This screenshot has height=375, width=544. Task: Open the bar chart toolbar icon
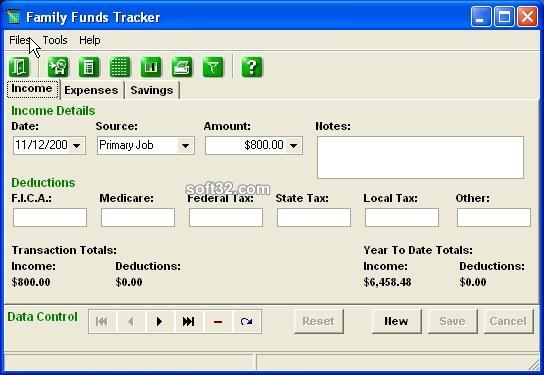pyautogui.click(x=151, y=67)
